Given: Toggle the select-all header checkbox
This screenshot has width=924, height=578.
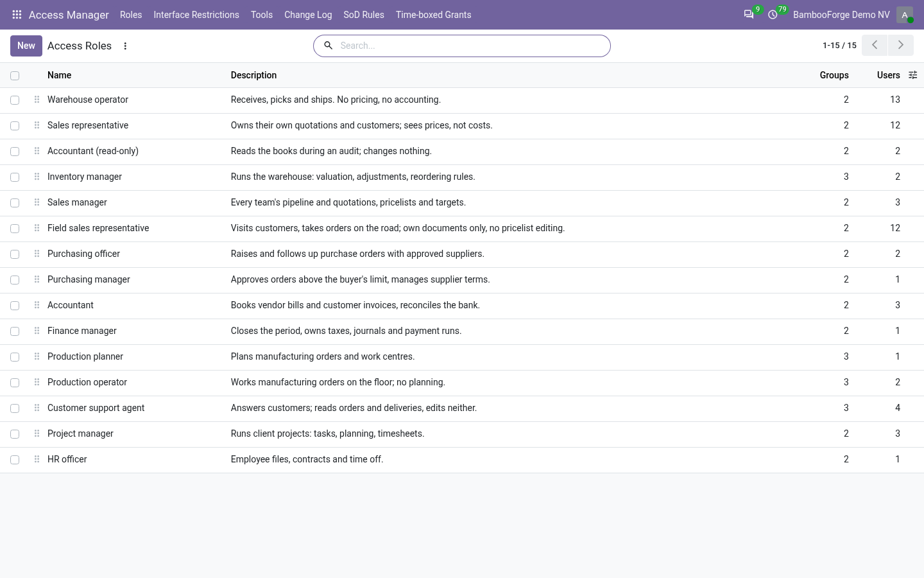Looking at the screenshot, I should pos(15,76).
